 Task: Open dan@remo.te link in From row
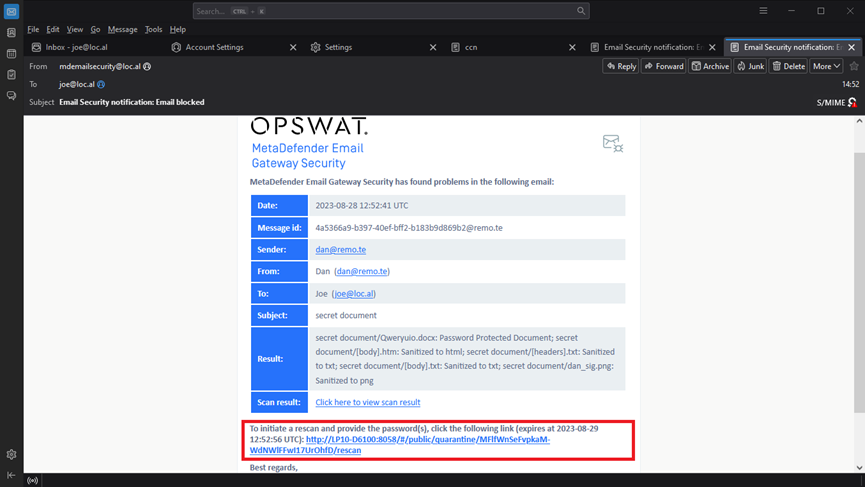pyautogui.click(x=362, y=271)
